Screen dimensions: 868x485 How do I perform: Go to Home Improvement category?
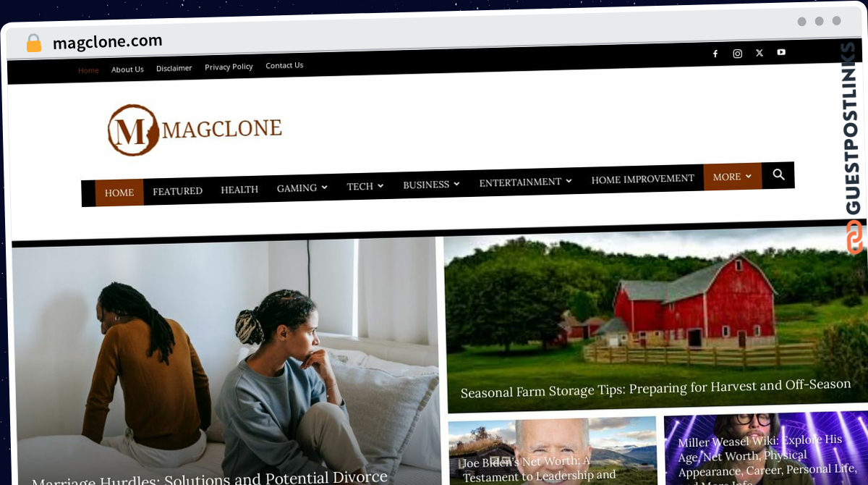642,179
